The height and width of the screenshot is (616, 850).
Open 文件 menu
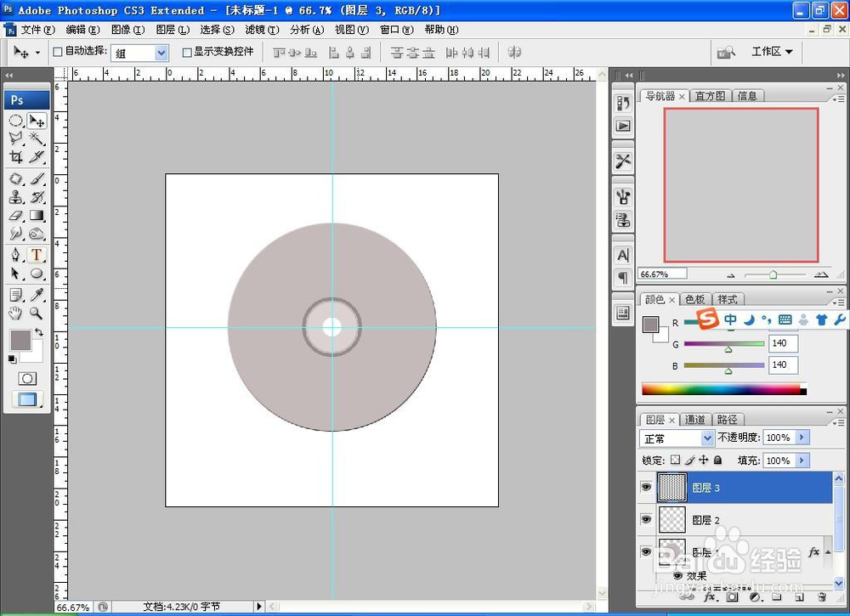tap(37, 30)
